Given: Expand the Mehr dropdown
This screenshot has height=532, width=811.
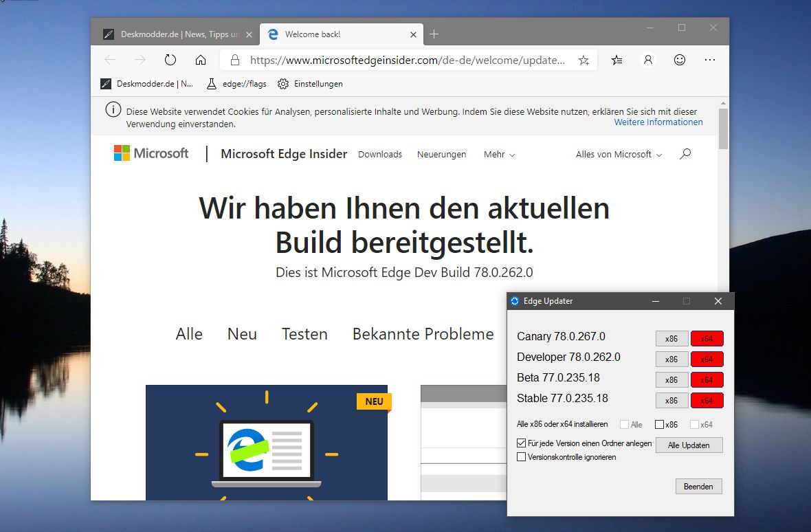Looking at the screenshot, I should 499,154.
